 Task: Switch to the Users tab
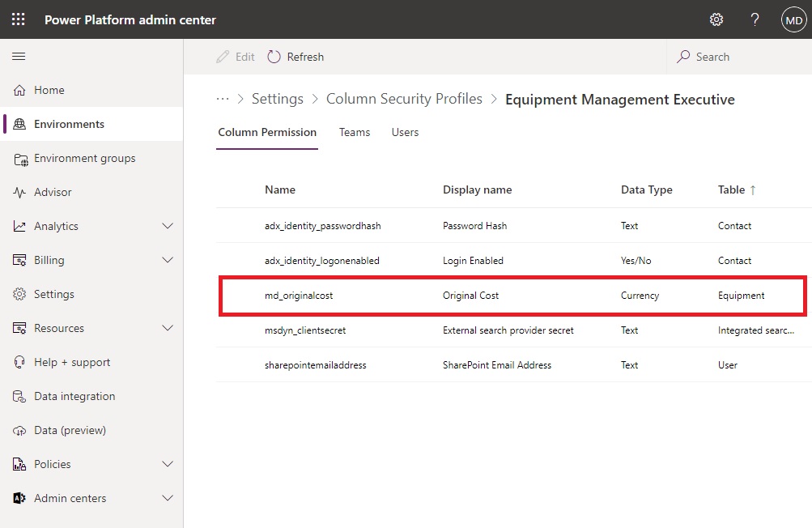click(x=405, y=132)
